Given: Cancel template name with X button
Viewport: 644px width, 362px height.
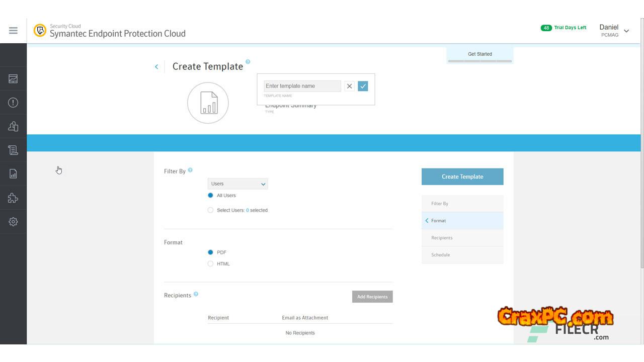Looking at the screenshot, I should (x=349, y=86).
